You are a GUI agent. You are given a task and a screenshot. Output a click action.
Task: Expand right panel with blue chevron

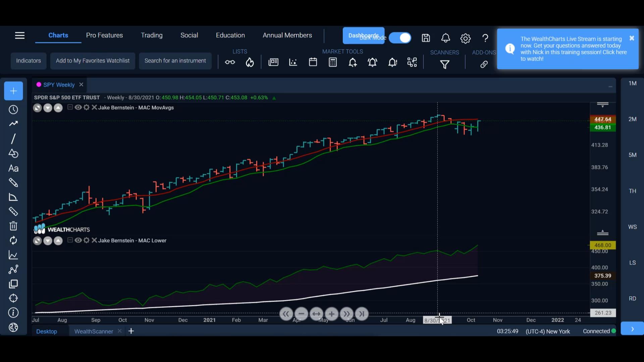[632, 329]
